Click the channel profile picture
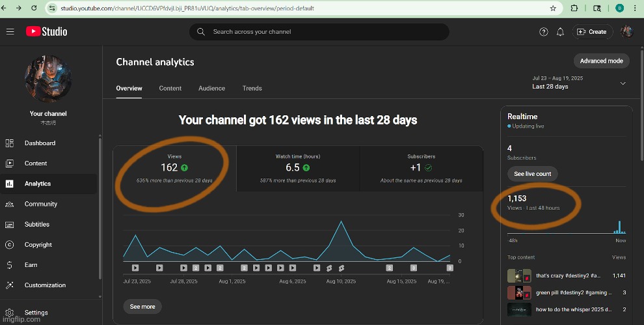 (48, 79)
